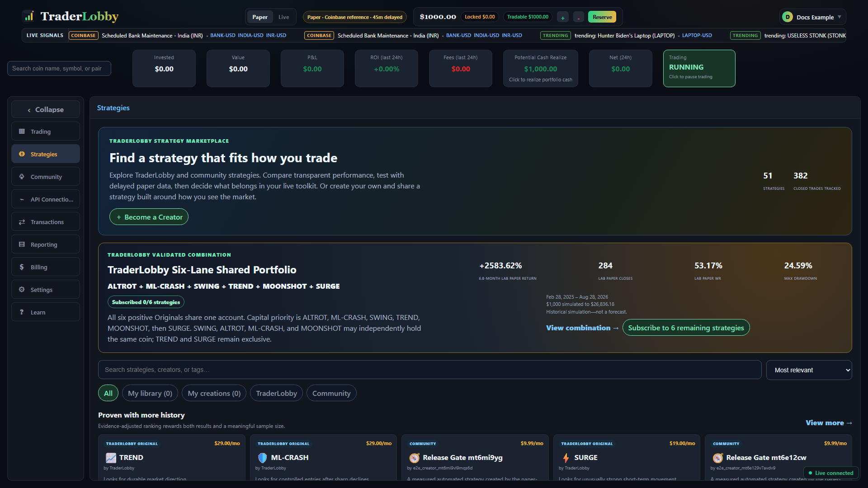Viewport: 868px width, 488px height.
Task: Subscribe to 6 remaining strategies
Action: 686,328
